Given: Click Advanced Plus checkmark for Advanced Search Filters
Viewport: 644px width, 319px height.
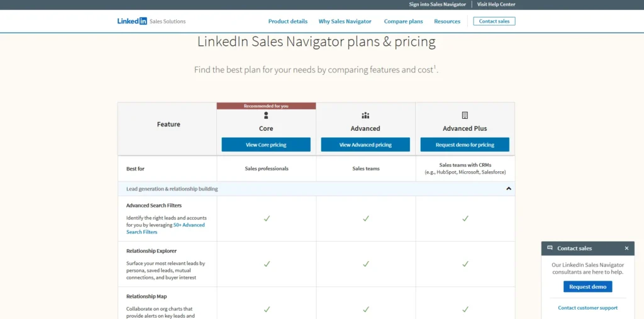Looking at the screenshot, I should click(x=465, y=218).
